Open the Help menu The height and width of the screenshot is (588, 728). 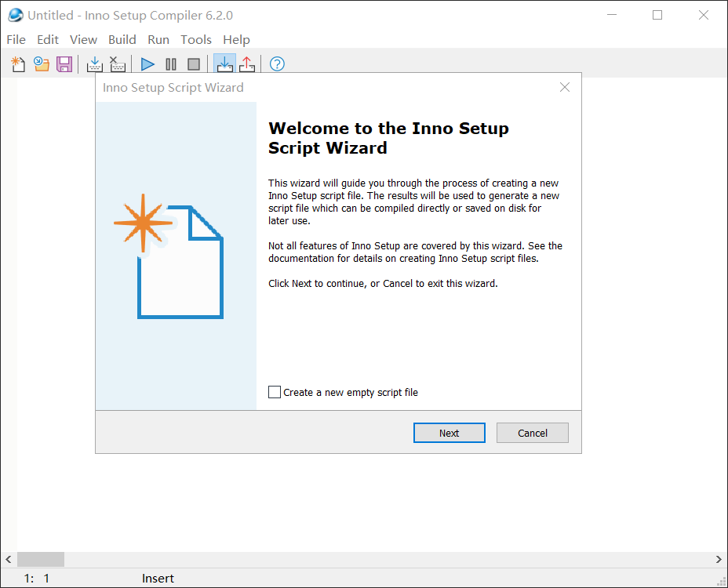pos(236,40)
